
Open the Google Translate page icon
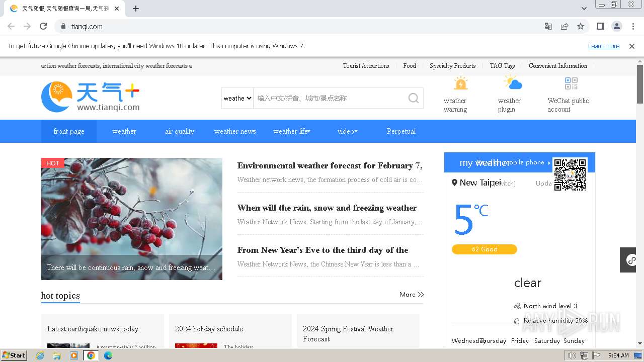coord(548,26)
